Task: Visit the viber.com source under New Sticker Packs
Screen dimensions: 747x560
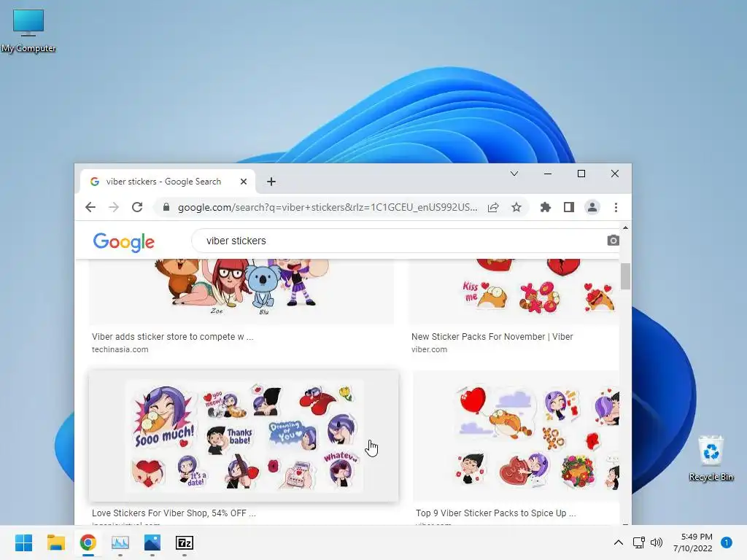Action: coord(429,349)
